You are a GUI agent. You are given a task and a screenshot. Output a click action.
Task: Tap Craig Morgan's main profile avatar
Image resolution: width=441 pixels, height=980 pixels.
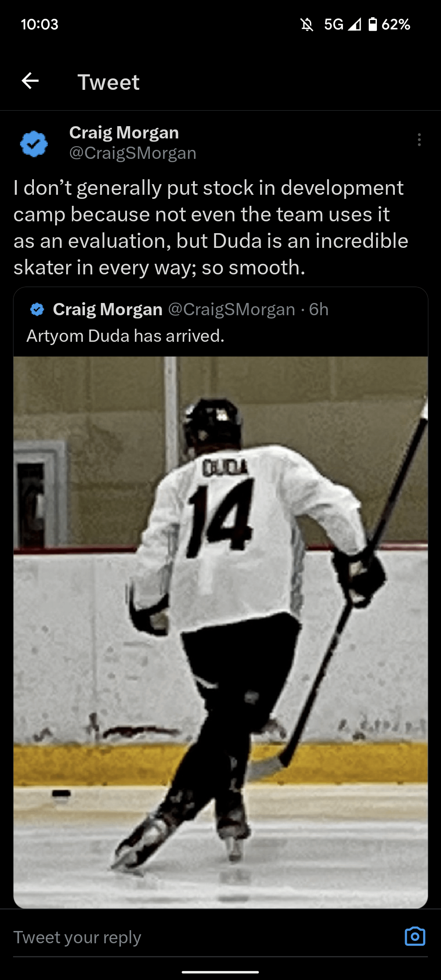(34, 144)
